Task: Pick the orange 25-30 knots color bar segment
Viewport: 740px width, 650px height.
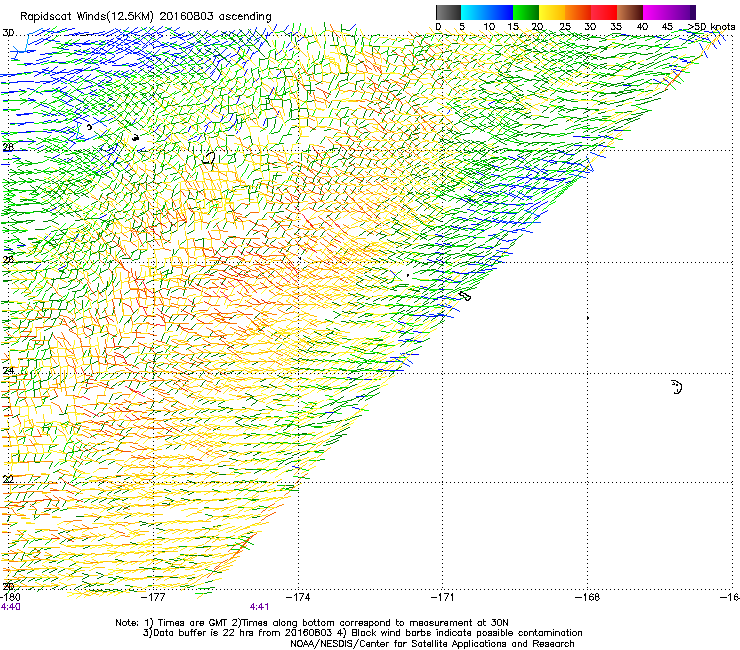Action: tap(578, 12)
